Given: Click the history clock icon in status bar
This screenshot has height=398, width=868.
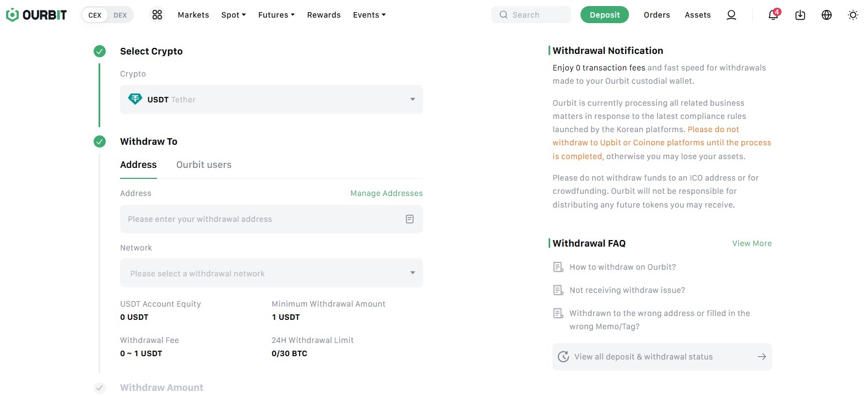Looking at the screenshot, I should point(563,357).
